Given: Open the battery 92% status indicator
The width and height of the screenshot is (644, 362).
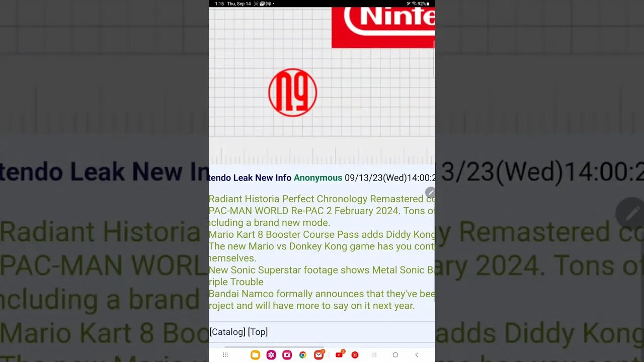Looking at the screenshot, I should coord(423,4).
